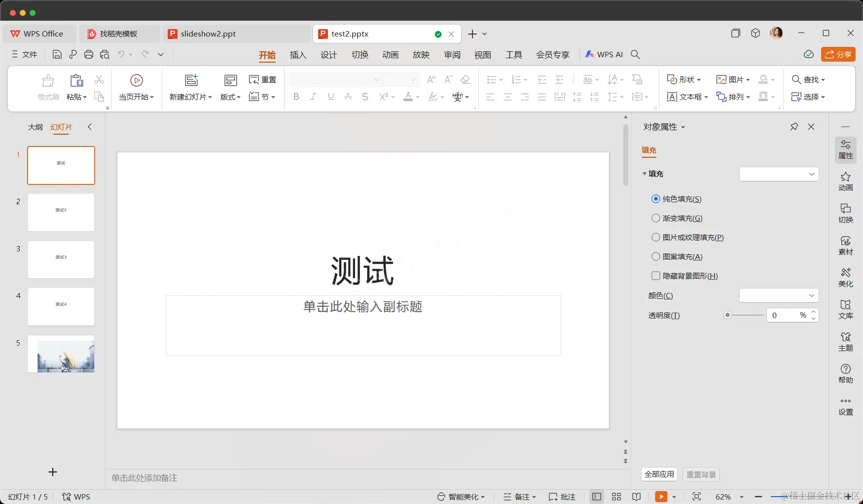This screenshot has width=863, height=504.
Task: Open the shape (形状) insertion tool
Action: click(x=683, y=79)
